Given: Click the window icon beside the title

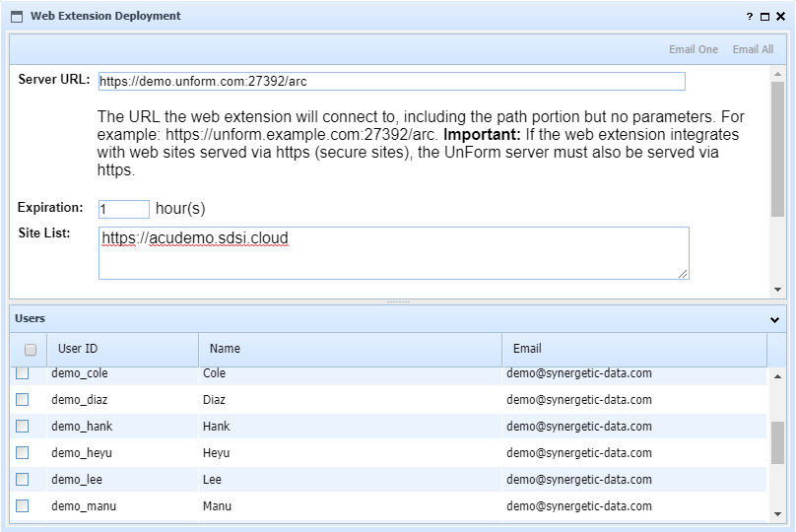Looking at the screenshot, I should (x=17, y=17).
